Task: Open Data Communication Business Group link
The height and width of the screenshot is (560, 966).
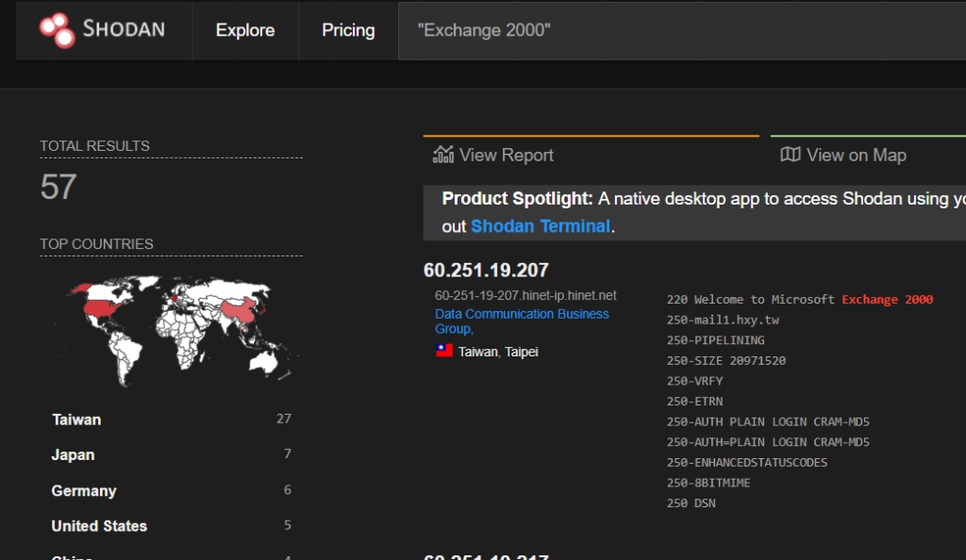Action: 522,321
